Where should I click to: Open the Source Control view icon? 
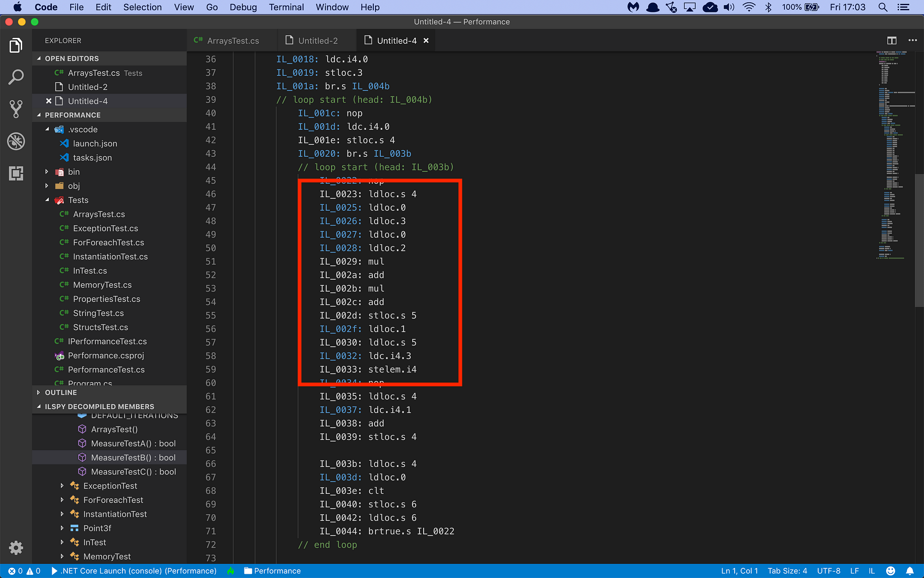pos(16,109)
